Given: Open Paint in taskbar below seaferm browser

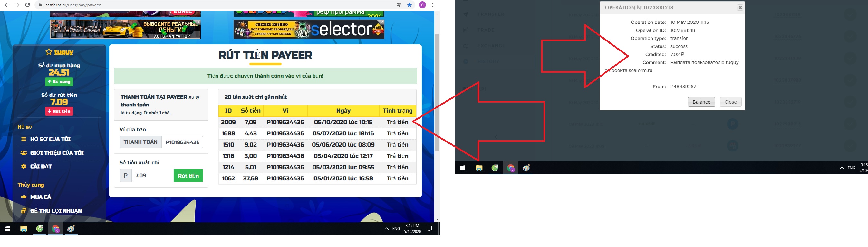Looking at the screenshot, I should pyautogui.click(x=71, y=229).
